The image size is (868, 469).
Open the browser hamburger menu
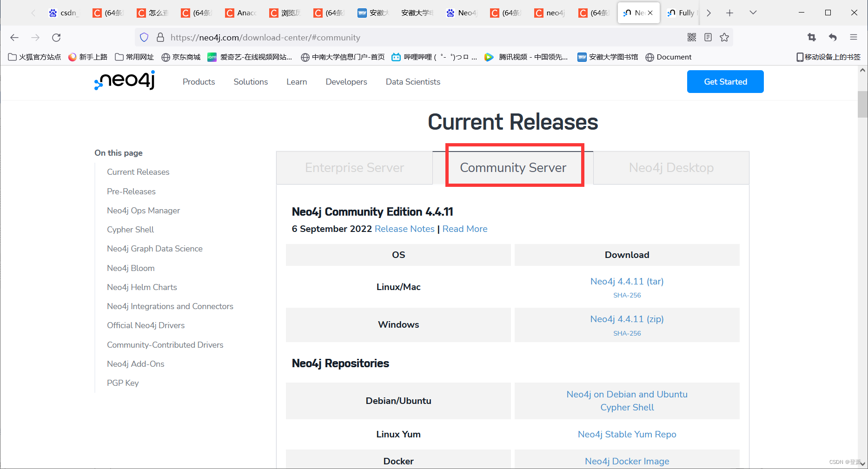[854, 38]
